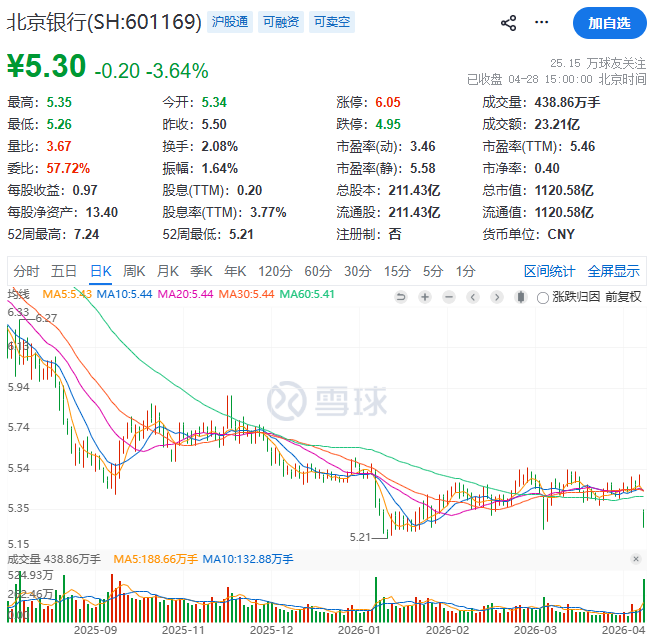
Task: Switch to 120分 chart interval
Action: (x=275, y=271)
